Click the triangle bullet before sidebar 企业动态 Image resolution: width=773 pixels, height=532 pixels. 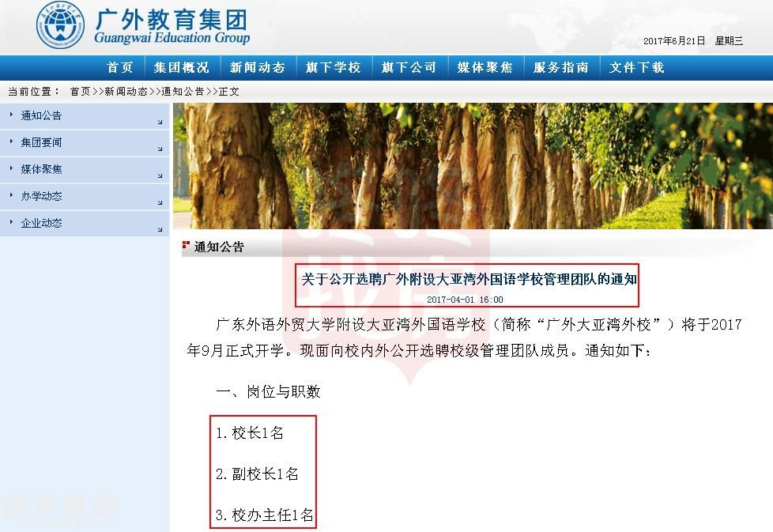11,222
